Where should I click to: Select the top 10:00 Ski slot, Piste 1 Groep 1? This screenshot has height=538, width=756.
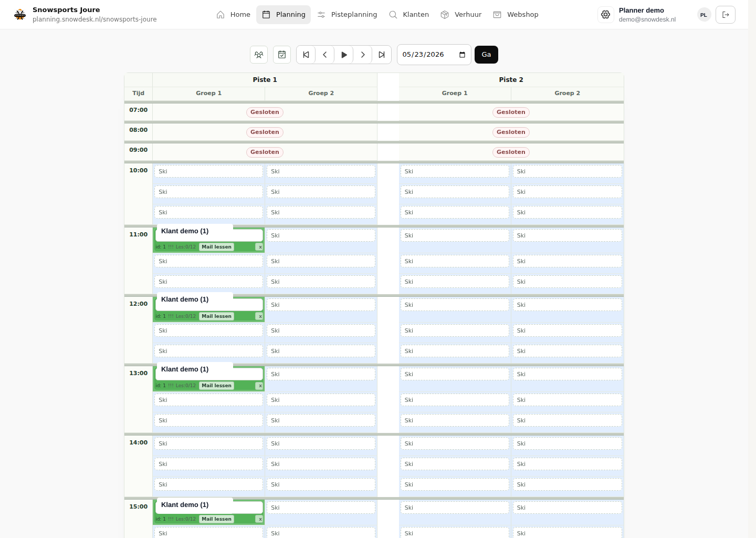(208, 171)
